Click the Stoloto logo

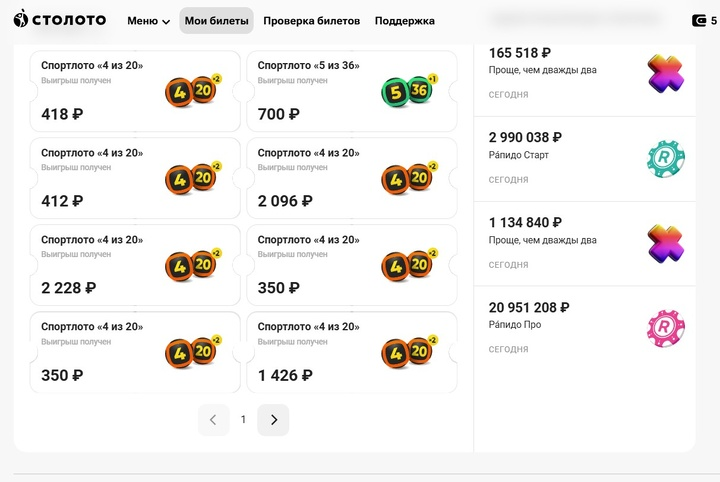click(60, 20)
